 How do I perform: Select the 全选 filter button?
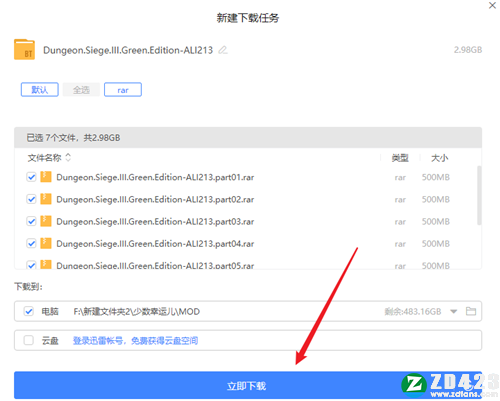click(x=81, y=90)
